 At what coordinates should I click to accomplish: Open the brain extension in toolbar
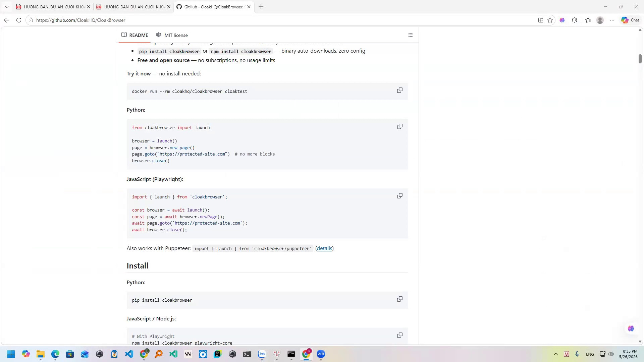click(x=562, y=20)
